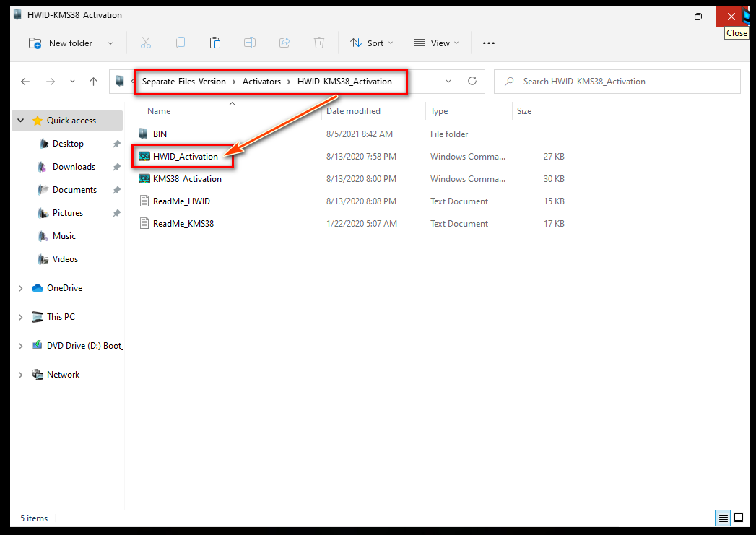The width and height of the screenshot is (756, 535).
Task: Sort by the Size column header
Action: (x=524, y=111)
